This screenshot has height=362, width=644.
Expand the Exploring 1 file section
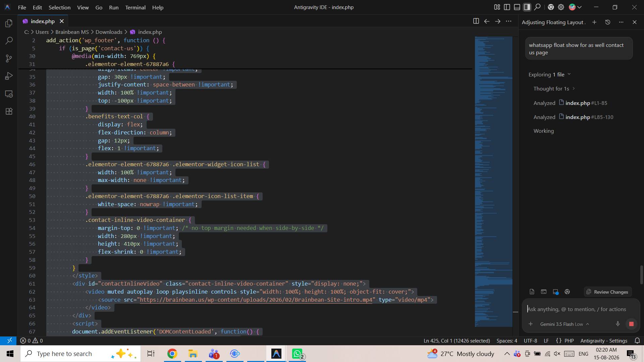[549, 74]
